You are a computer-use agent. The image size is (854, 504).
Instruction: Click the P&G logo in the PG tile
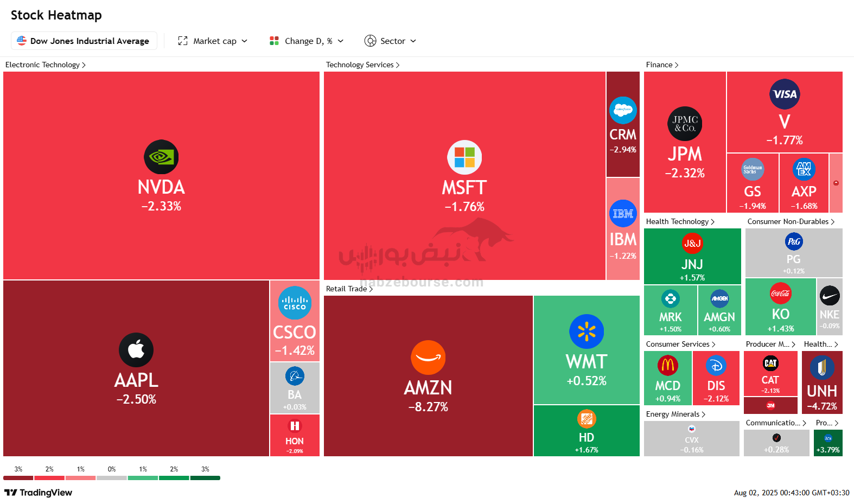coord(794,241)
